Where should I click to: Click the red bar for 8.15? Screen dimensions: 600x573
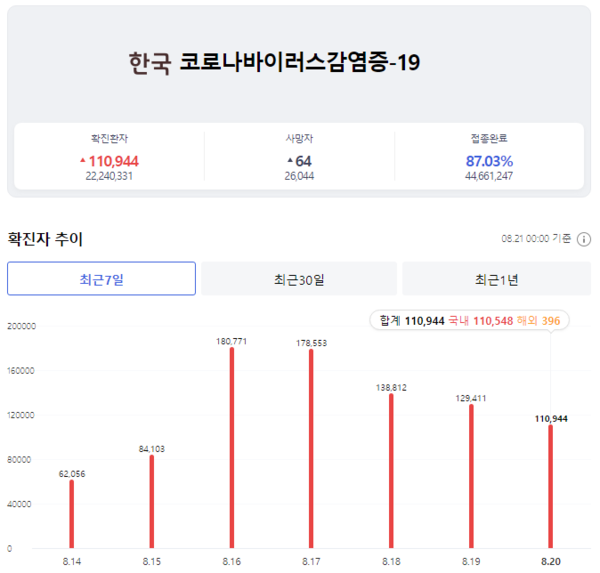[x=152, y=501]
